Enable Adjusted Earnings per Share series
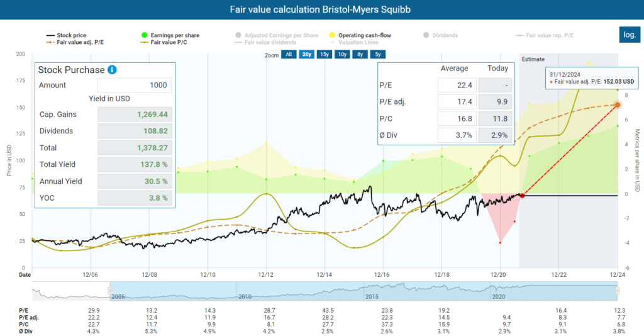This screenshot has height=336, width=644. 277,35
